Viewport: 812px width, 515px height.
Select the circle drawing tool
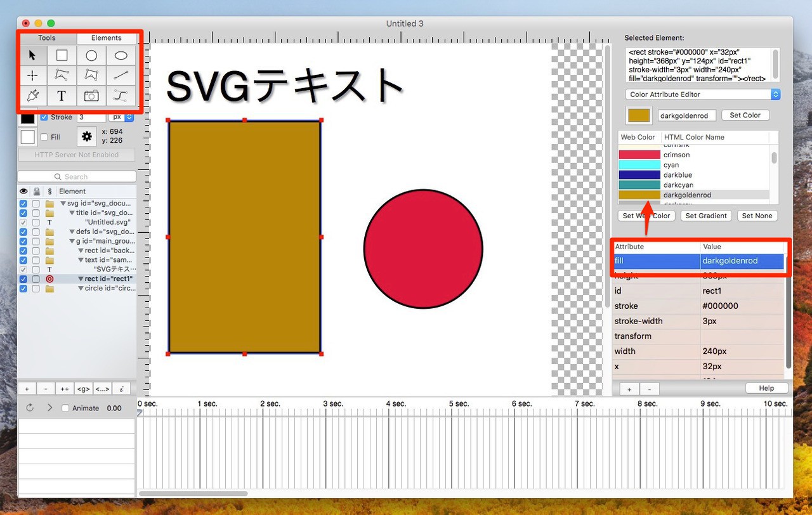91,56
